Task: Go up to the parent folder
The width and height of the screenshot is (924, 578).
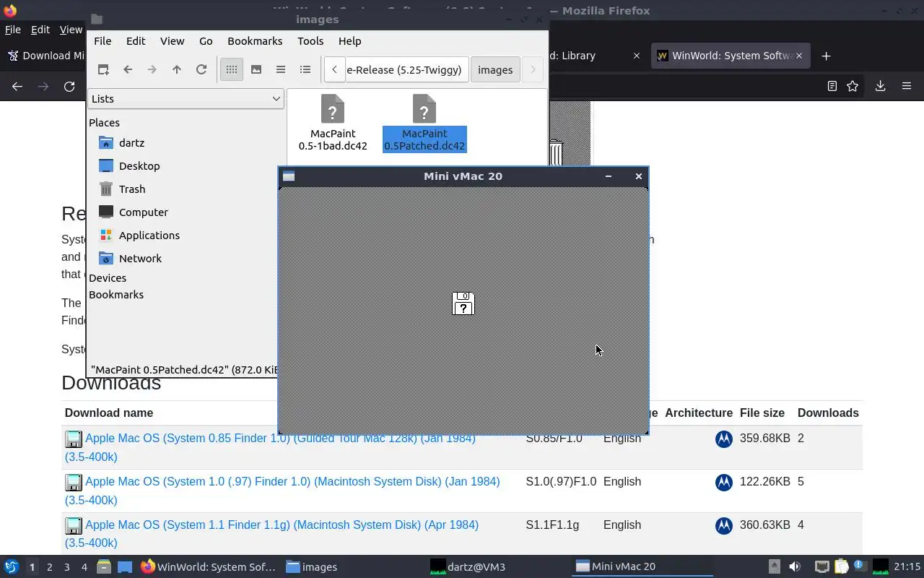Action: (x=177, y=69)
